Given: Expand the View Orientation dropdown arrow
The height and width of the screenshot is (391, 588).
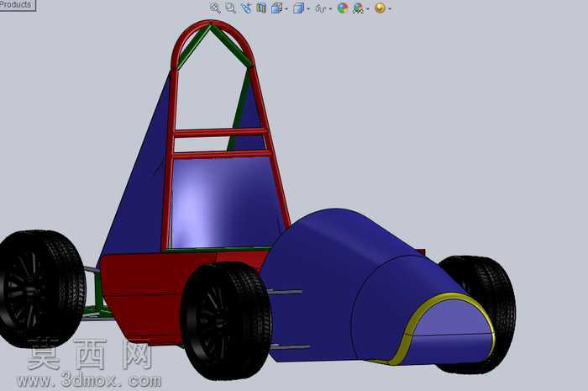Looking at the screenshot, I should click(286, 8).
